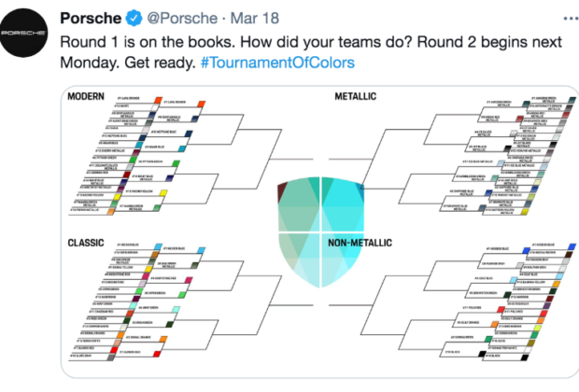The height and width of the screenshot is (392, 579).
Task: Click the @Porsche handle
Action: (182, 18)
